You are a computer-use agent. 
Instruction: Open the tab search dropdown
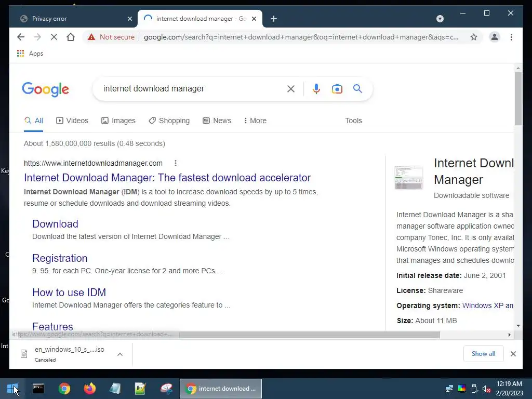click(x=440, y=19)
